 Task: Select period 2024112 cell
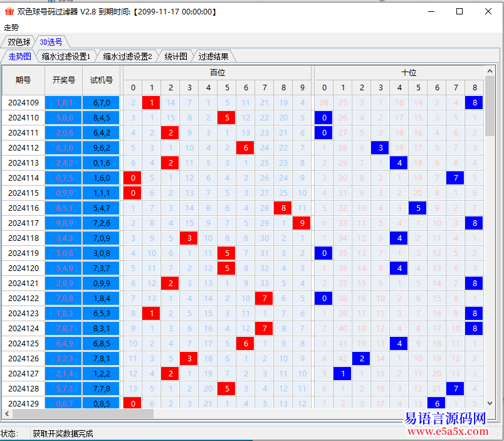pyautogui.click(x=23, y=148)
